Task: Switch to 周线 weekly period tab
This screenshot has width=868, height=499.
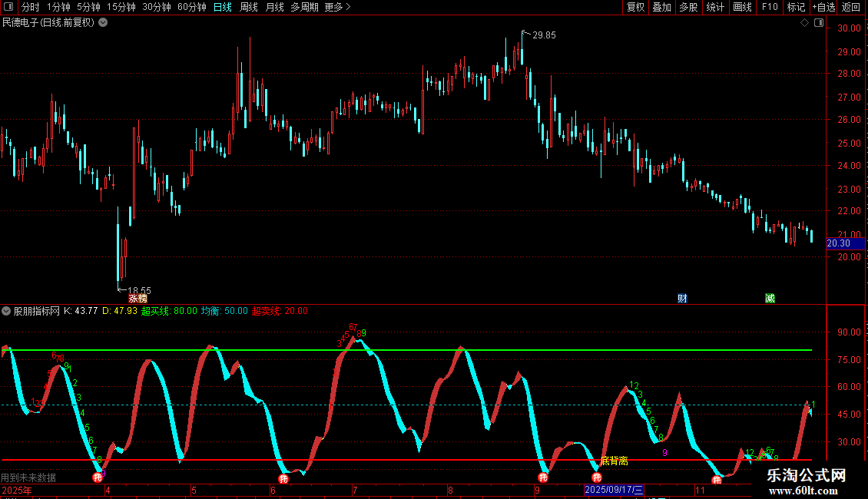Action: point(249,8)
